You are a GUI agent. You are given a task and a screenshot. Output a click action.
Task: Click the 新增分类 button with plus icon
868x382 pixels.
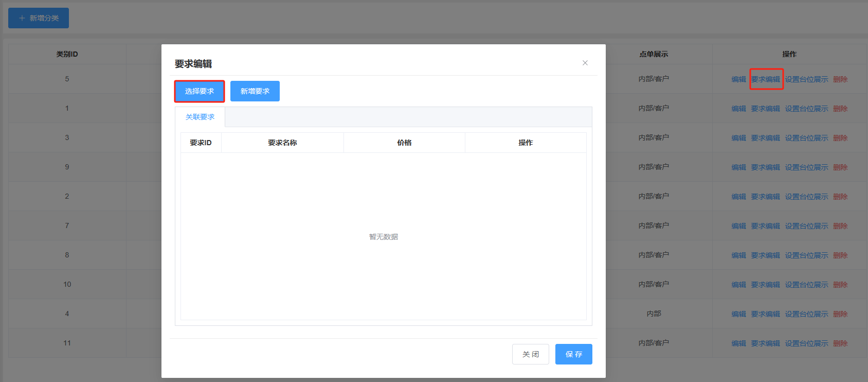[x=39, y=18]
